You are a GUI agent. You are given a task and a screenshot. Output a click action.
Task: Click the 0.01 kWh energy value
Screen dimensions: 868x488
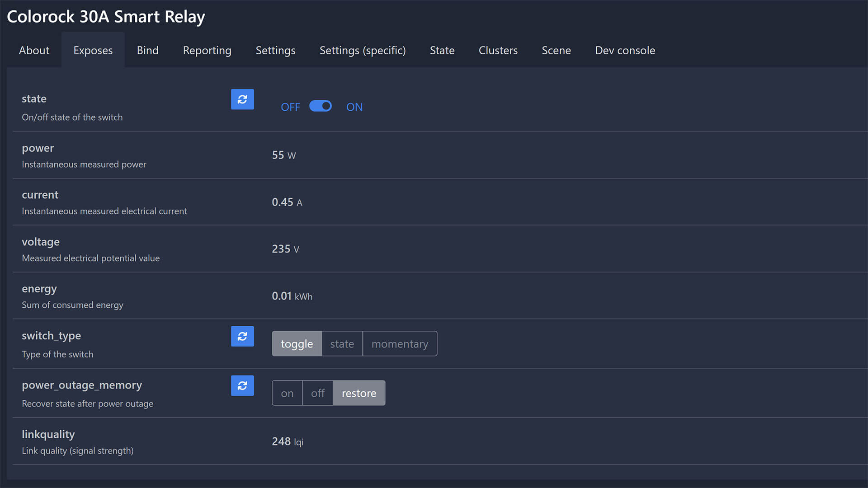[x=292, y=296]
